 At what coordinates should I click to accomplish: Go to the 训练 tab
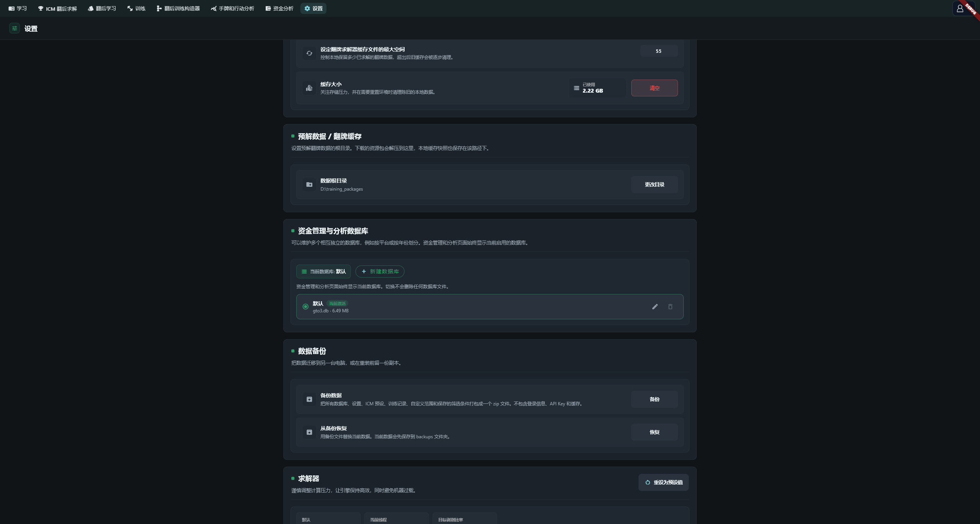pos(136,8)
